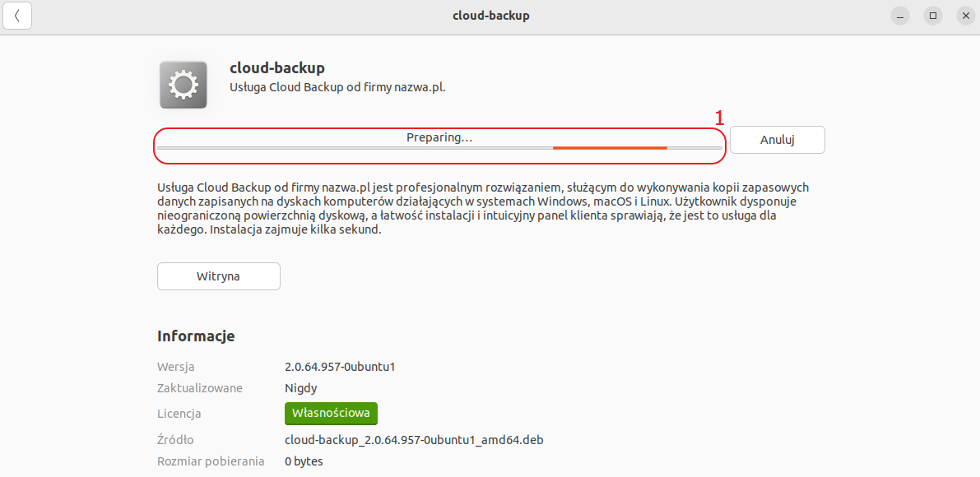
Task: Click the 'Zaktualizowane' label
Action: pyautogui.click(x=200, y=388)
